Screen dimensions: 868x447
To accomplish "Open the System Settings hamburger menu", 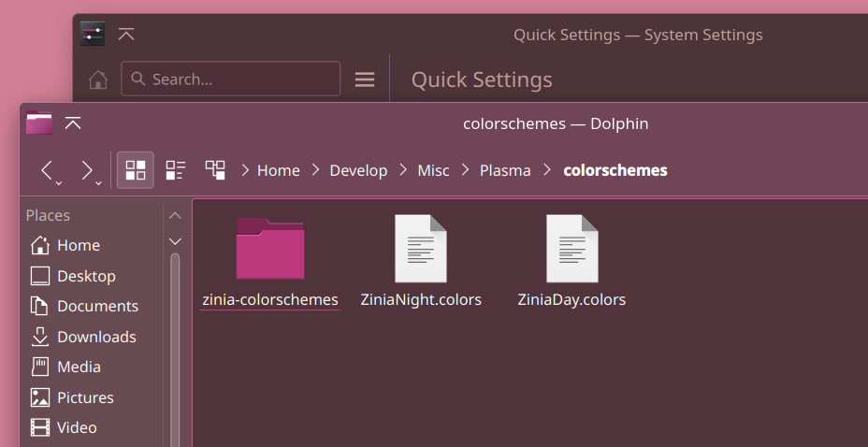I will coord(364,79).
